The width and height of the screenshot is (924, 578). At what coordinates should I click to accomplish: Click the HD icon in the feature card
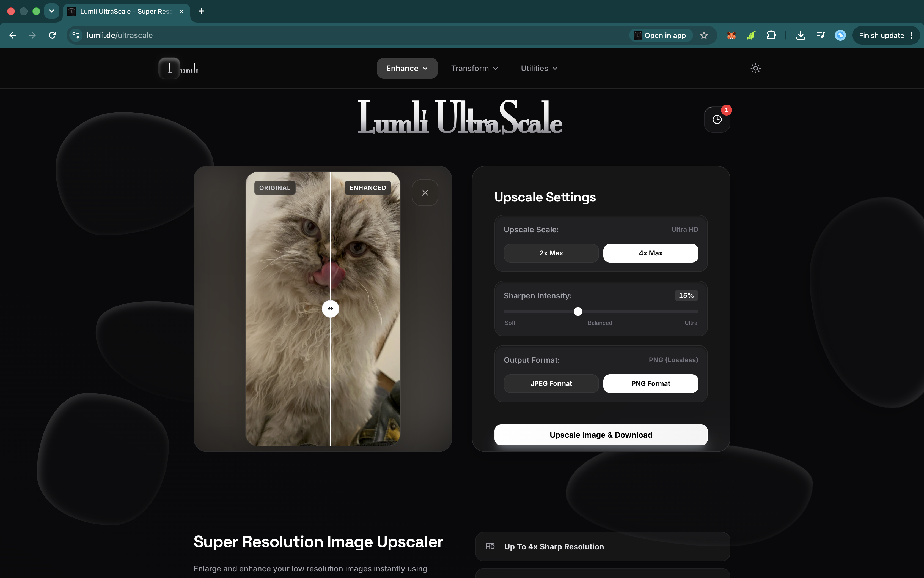click(x=490, y=547)
